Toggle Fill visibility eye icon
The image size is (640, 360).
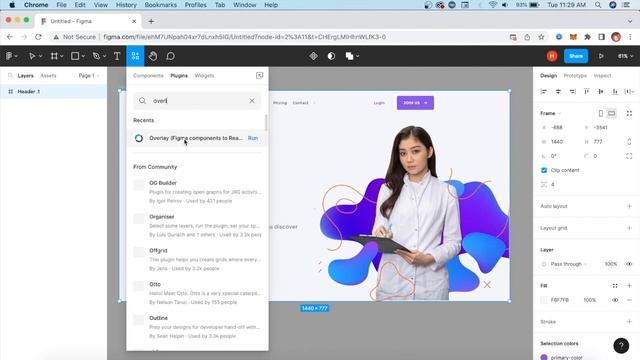click(x=615, y=300)
